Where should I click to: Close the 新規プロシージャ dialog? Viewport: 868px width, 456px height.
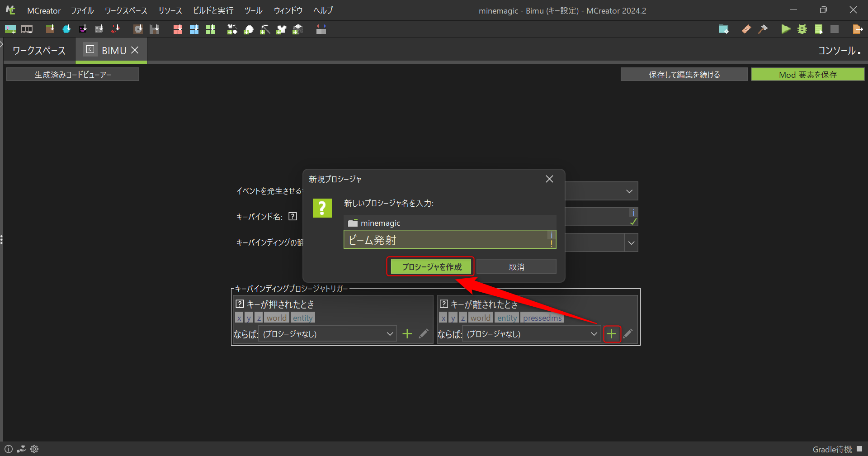click(549, 179)
